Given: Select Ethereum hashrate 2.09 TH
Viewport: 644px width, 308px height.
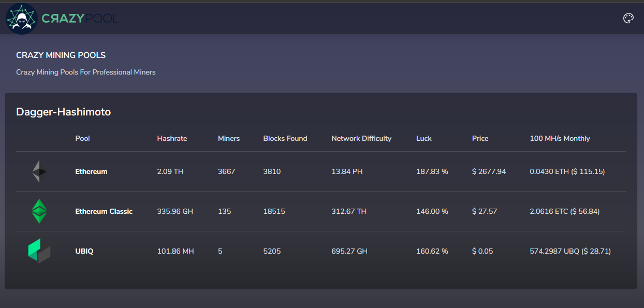Looking at the screenshot, I should 170,171.
